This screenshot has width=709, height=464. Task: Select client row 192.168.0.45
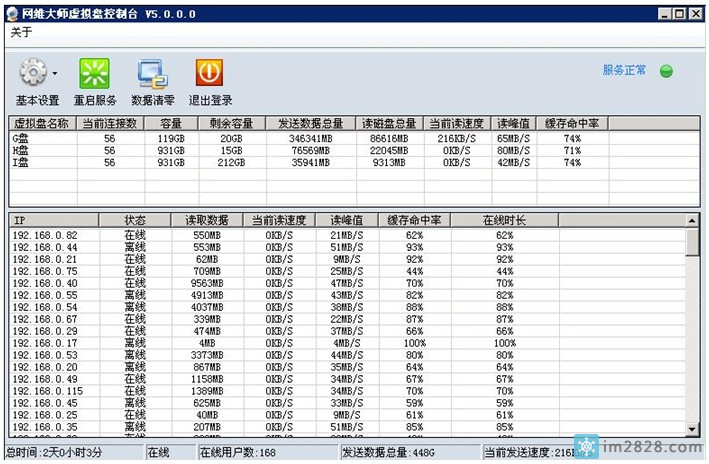[347, 403]
